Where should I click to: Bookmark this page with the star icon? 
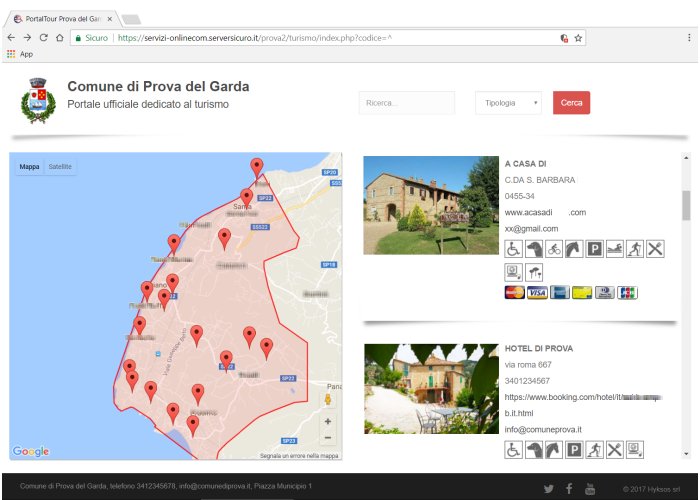tap(578, 37)
